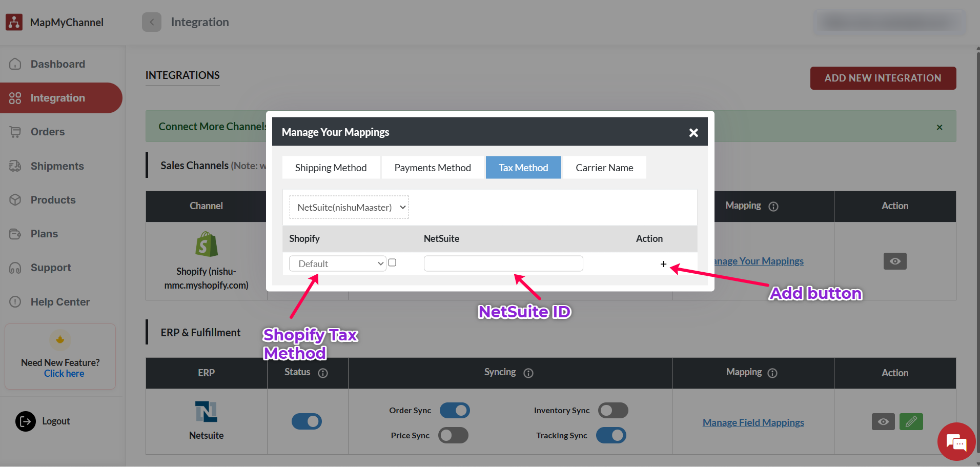This screenshot has width=980, height=467.
Task: Dismiss the Connect More Channels banner
Action: coord(940,127)
